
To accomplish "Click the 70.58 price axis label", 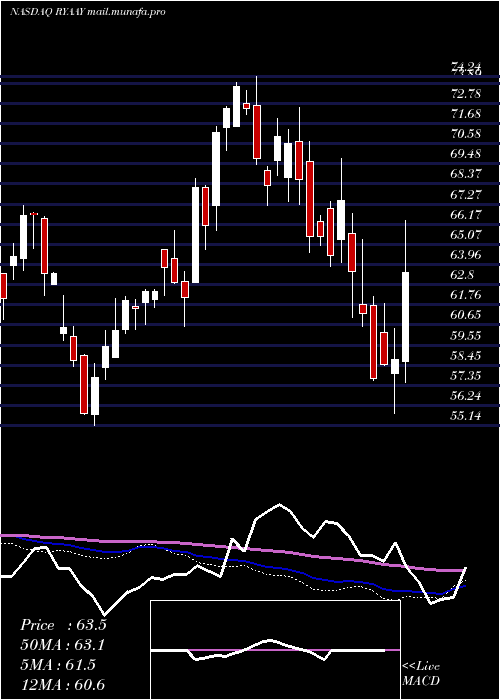I will (466, 134).
